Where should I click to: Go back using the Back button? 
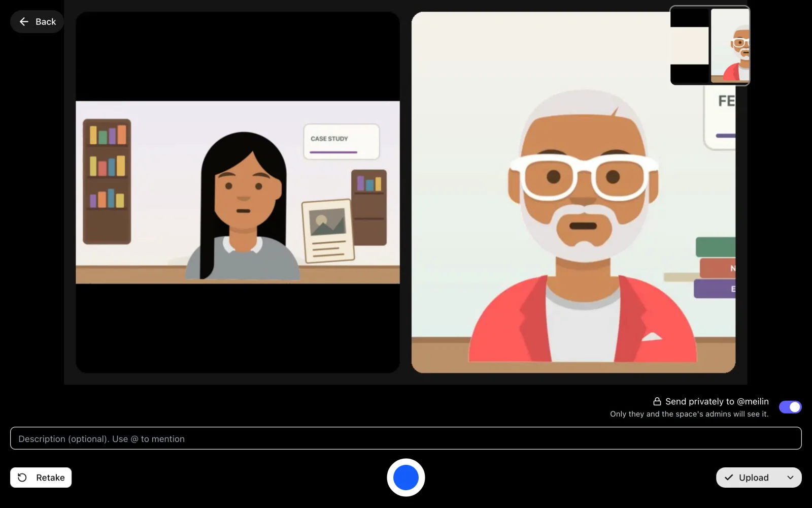pos(37,22)
